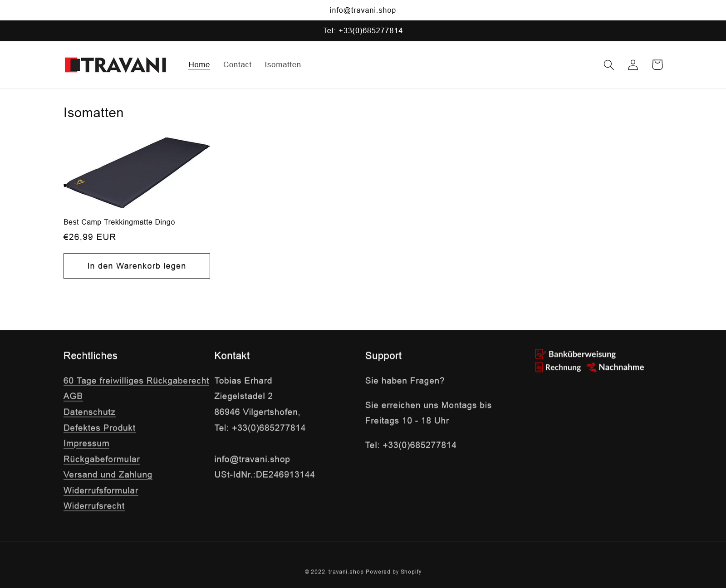Click the Powered by Shopify link
Viewport: 726px width, 588px height.
coord(393,572)
